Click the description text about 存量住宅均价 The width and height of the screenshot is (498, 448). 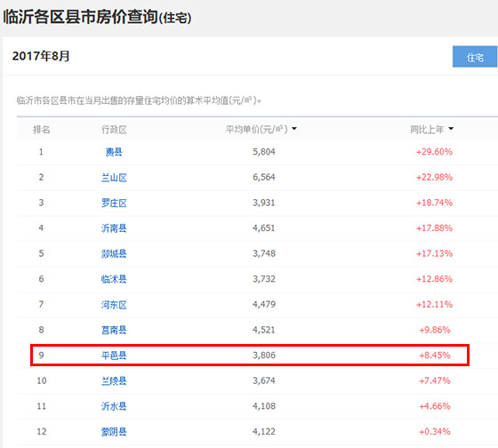[x=139, y=100]
